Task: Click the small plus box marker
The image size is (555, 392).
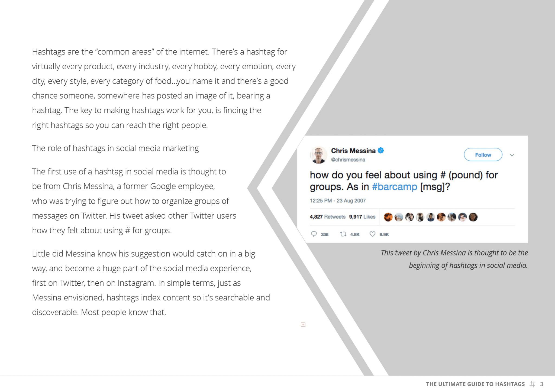Action: pos(303,325)
